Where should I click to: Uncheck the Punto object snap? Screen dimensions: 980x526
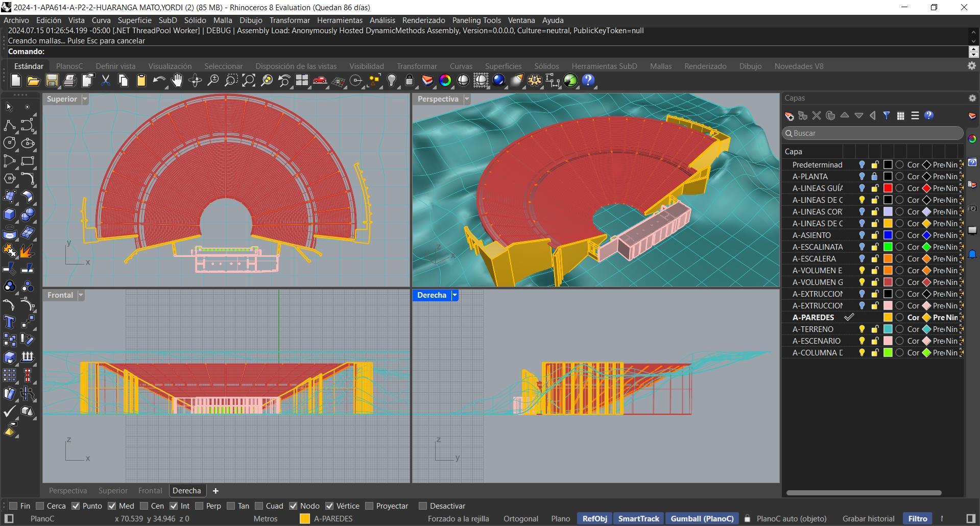coord(76,506)
